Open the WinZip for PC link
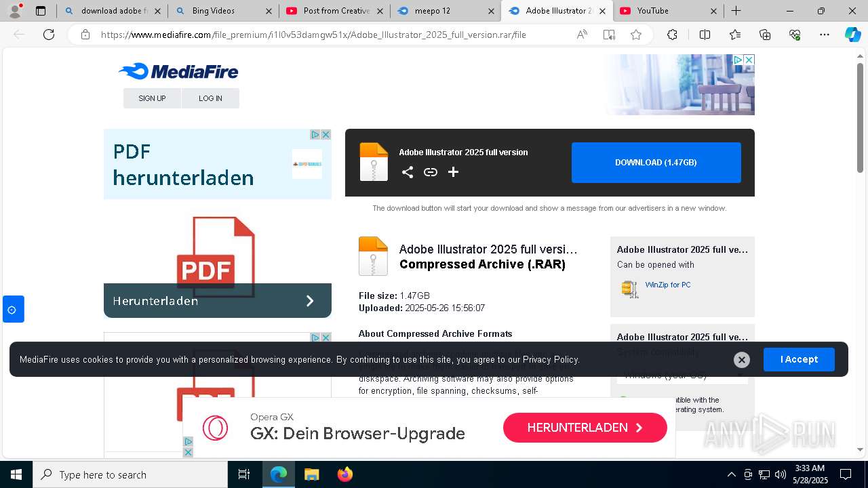The image size is (868, 488). point(668,285)
